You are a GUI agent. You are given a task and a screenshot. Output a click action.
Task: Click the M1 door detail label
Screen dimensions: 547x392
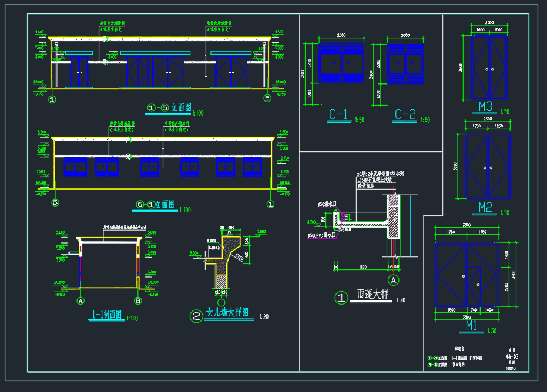click(471, 325)
